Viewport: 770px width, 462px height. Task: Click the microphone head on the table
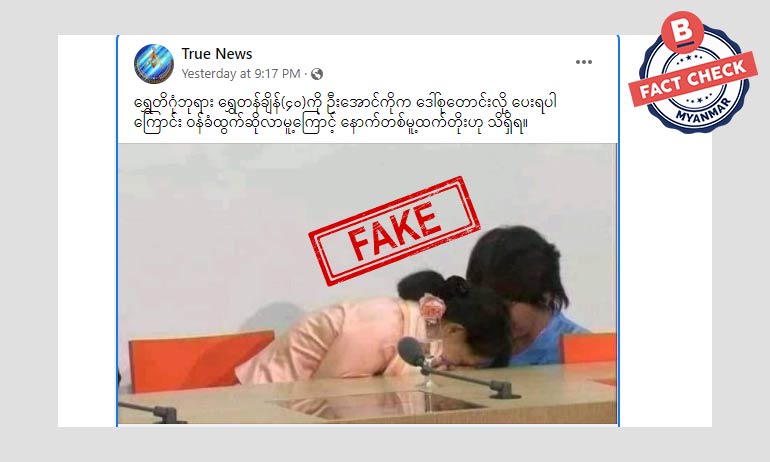[411, 352]
